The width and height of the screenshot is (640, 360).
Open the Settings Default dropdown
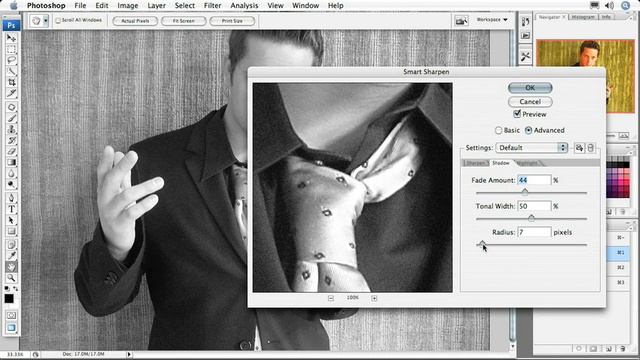click(532, 148)
